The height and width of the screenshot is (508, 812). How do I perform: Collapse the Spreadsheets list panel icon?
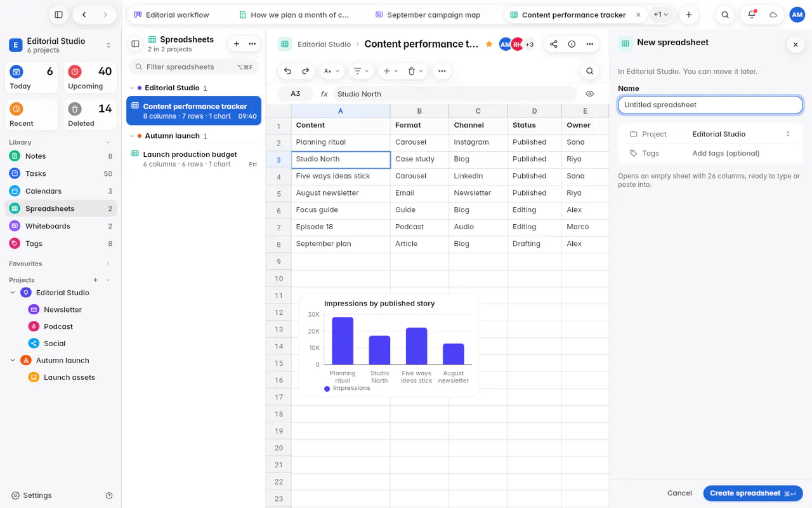[135, 44]
